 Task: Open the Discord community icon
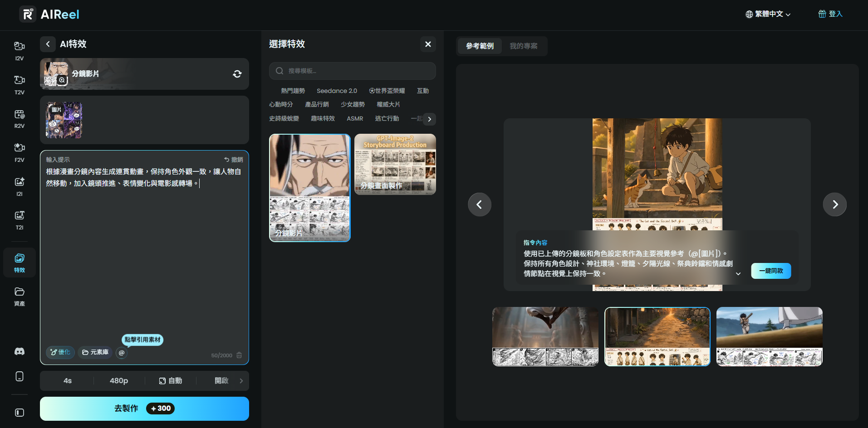20,351
